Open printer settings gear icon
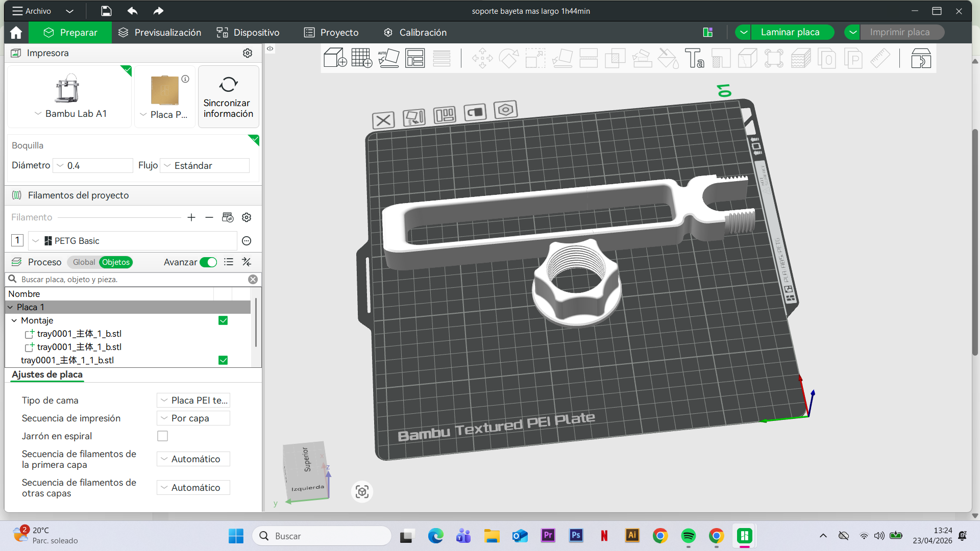Viewport: 980px width, 551px height. coord(248,53)
